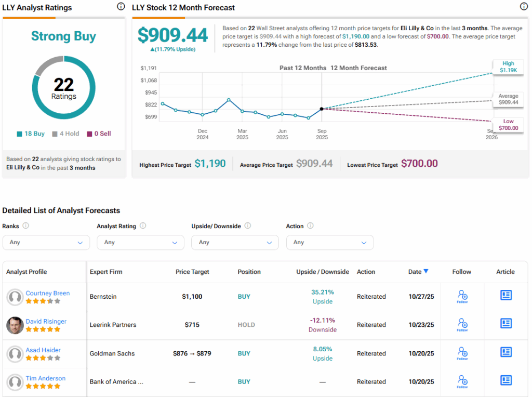Expand the Analyst Rating dropdown
The width and height of the screenshot is (532, 397).
(x=140, y=242)
